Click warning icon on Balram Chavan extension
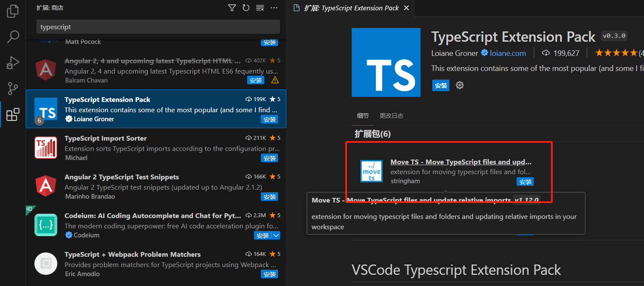This screenshot has width=644, height=286. (275, 80)
